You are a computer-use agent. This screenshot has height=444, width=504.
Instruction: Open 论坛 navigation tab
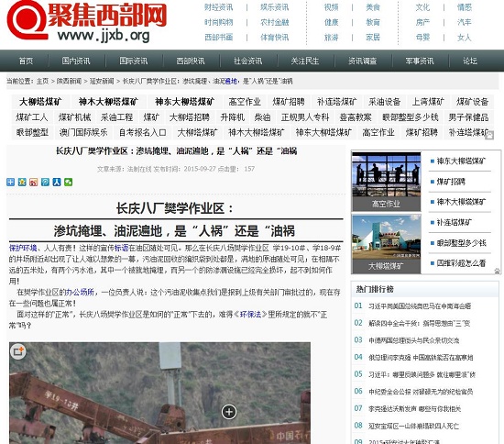coord(470,61)
